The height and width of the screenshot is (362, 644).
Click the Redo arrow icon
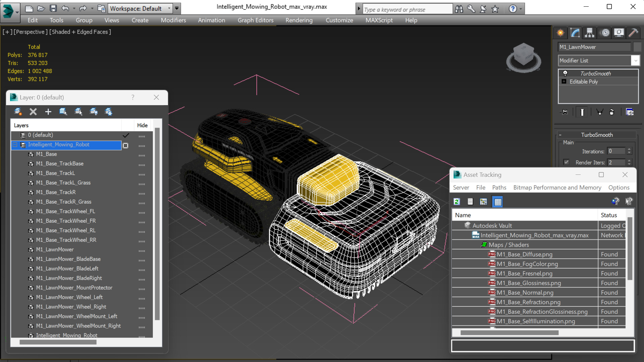click(x=83, y=8)
